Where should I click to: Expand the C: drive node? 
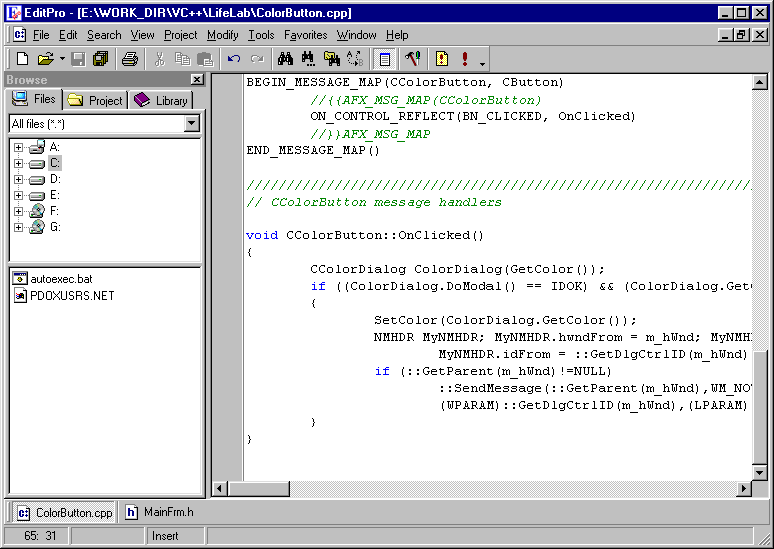tap(18, 163)
